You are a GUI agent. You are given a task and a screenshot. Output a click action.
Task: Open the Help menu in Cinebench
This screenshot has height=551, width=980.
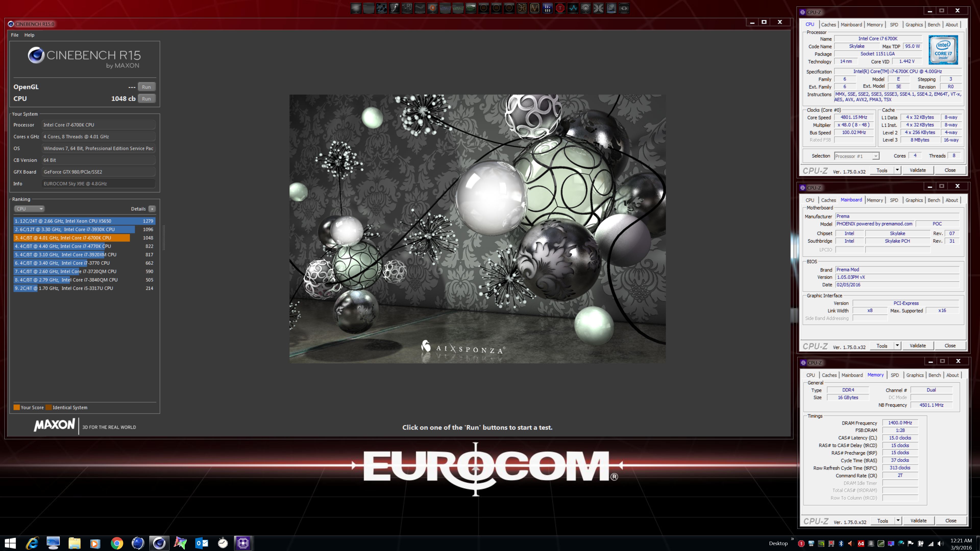point(29,35)
